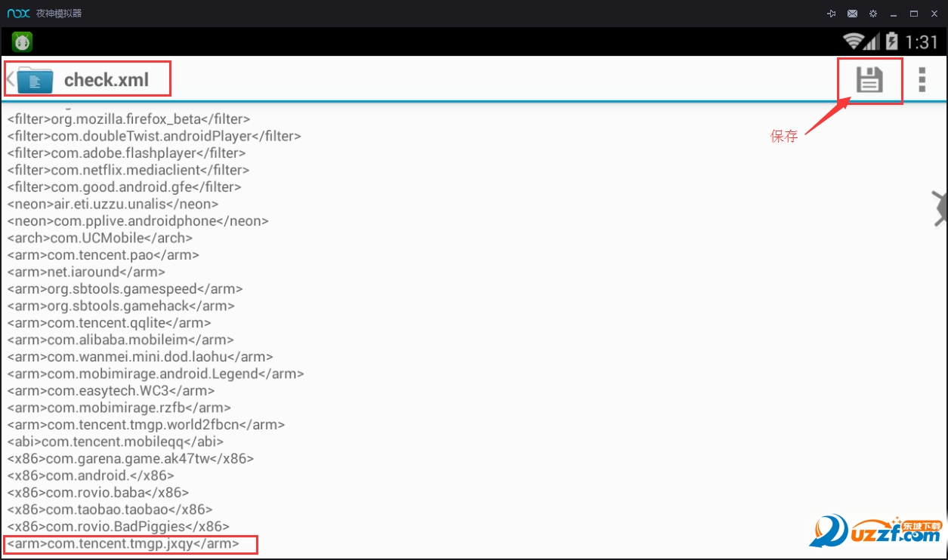948x560 pixels.
Task: Click line com.easytech.WC3 arm
Action: point(111,391)
